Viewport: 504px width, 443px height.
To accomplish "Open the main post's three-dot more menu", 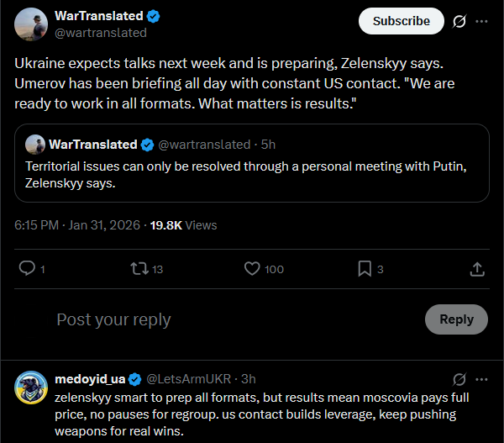I will click(x=481, y=21).
